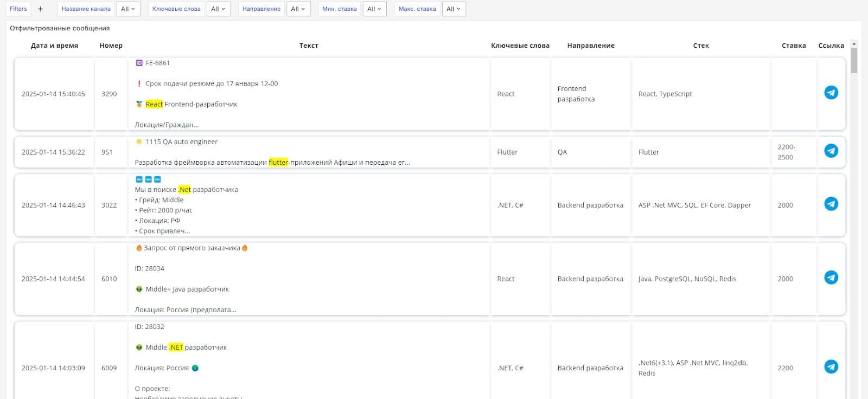
Task: Click the plus icon to add filter
Action: pos(40,9)
